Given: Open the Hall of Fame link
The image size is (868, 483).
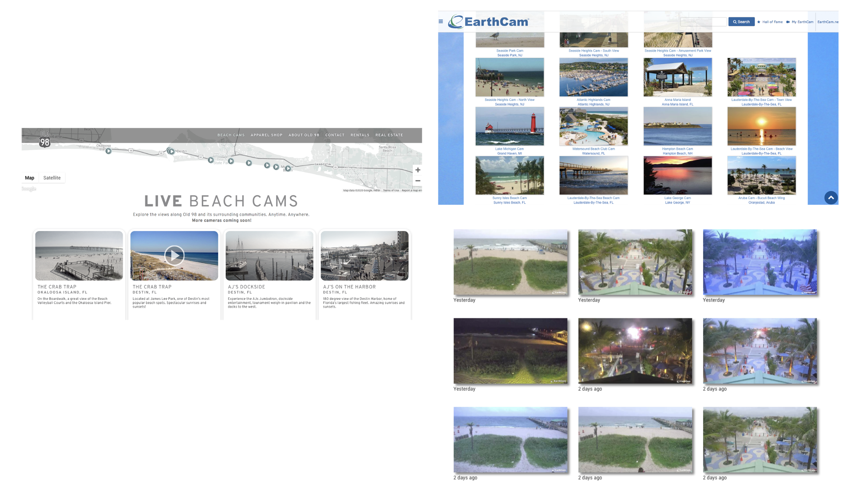Looking at the screenshot, I should click(x=772, y=22).
